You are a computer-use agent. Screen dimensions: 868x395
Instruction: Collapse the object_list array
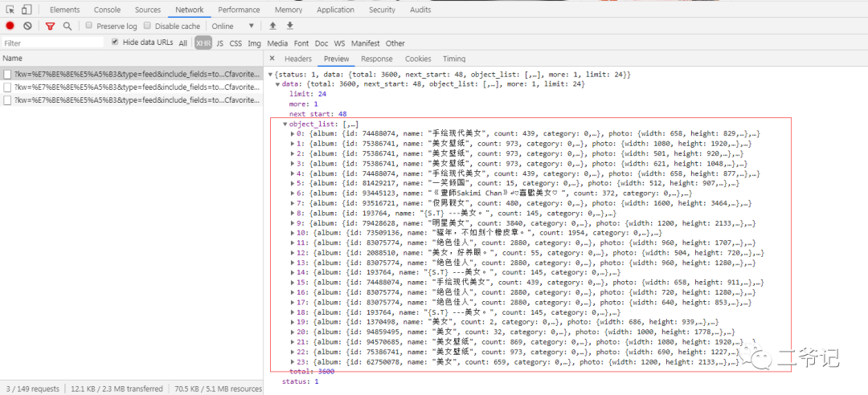pyautogui.click(x=285, y=124)
